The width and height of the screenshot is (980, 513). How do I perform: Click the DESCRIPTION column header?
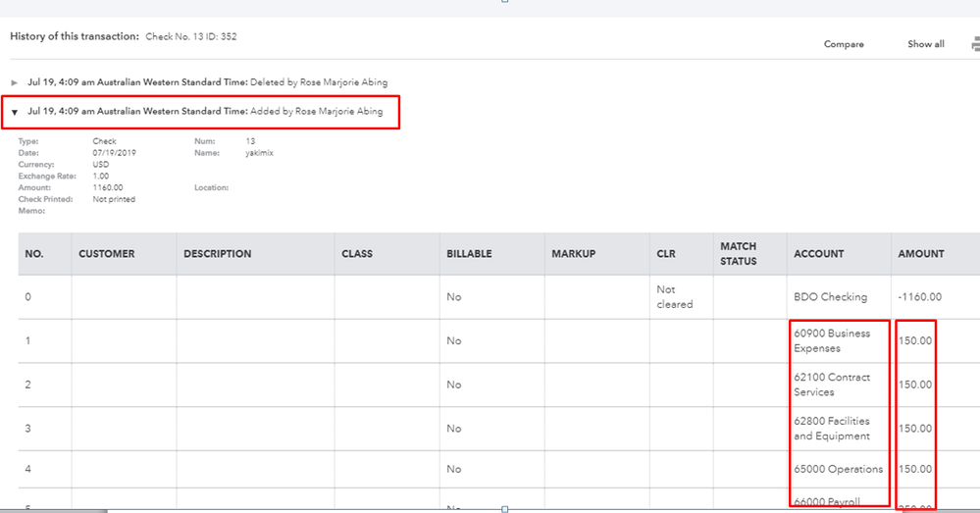[217, 254]
